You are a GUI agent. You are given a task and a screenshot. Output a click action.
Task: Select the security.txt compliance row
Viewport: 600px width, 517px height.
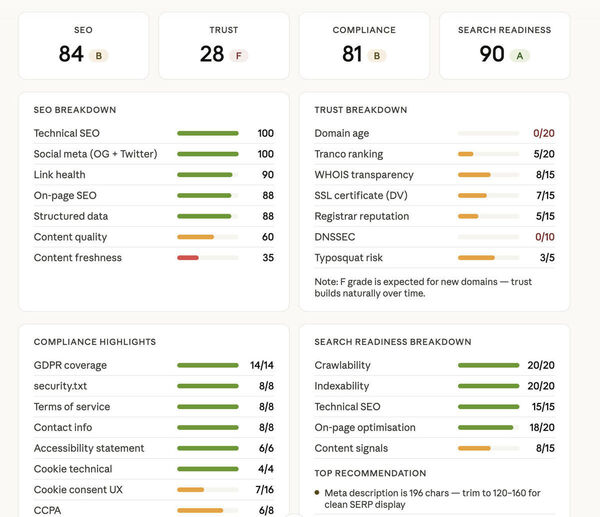pyautogui.click(x=154, y=386)
